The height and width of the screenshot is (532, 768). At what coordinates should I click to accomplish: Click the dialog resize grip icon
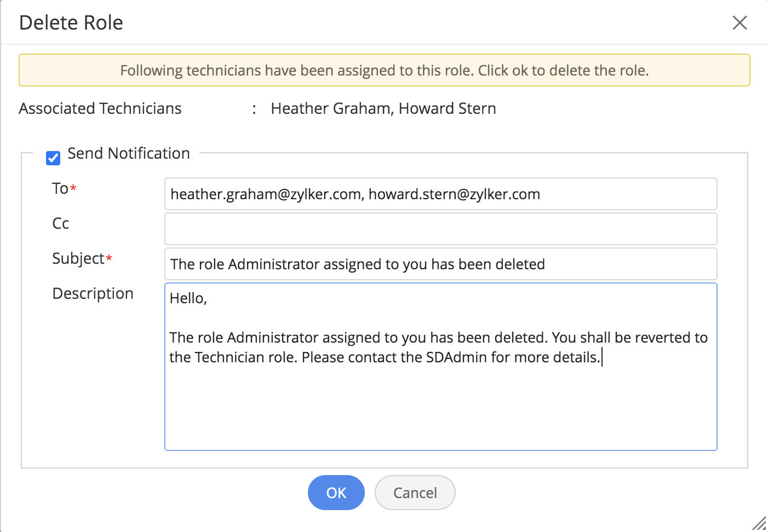pyautogui.click(x=759, y=523)
